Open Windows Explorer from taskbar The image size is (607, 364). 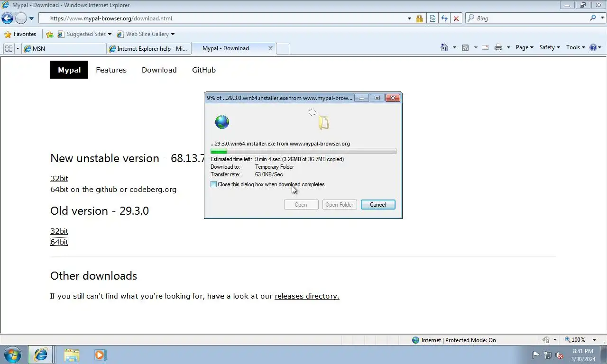(72, 355)
